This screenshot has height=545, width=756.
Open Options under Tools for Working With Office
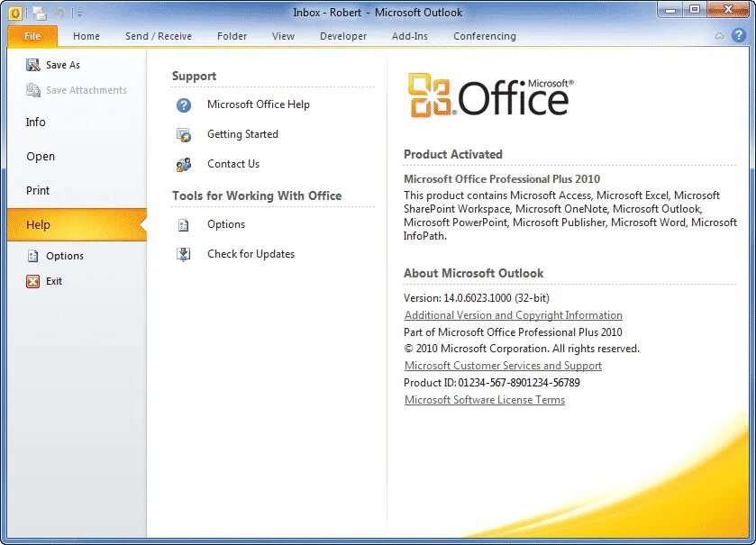tap(226, 224)
